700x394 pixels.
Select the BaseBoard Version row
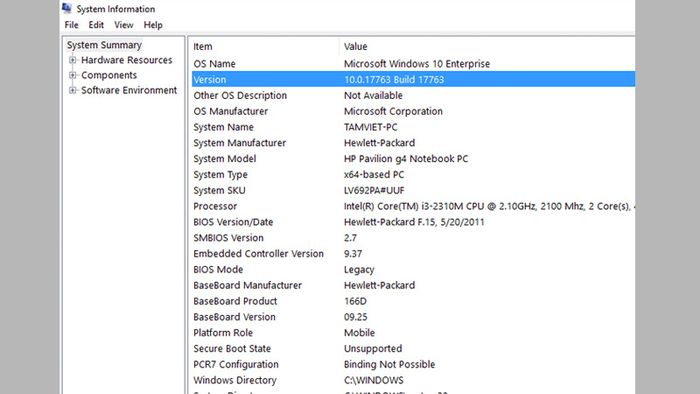413,317
